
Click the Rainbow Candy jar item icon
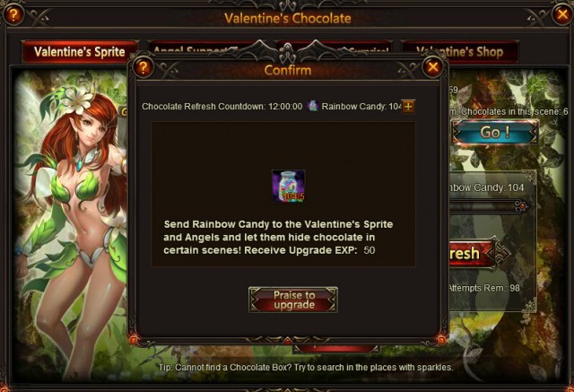click(289, 187)
